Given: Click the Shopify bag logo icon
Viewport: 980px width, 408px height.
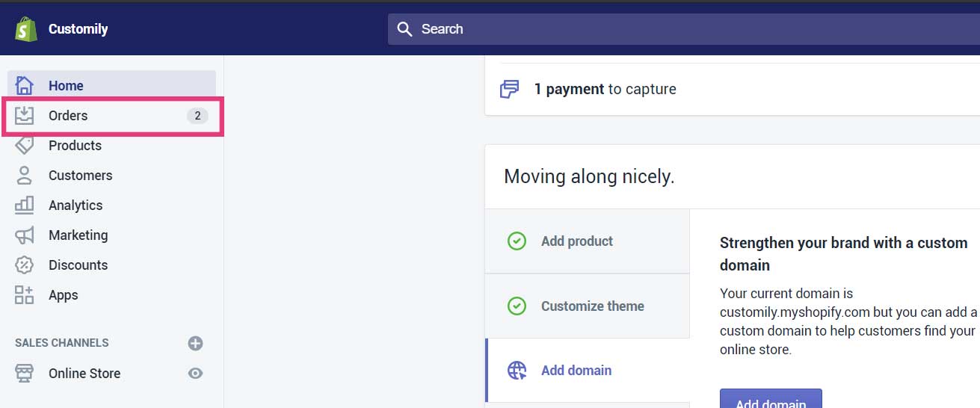Looking at the screenshot, I should [25, 29].
